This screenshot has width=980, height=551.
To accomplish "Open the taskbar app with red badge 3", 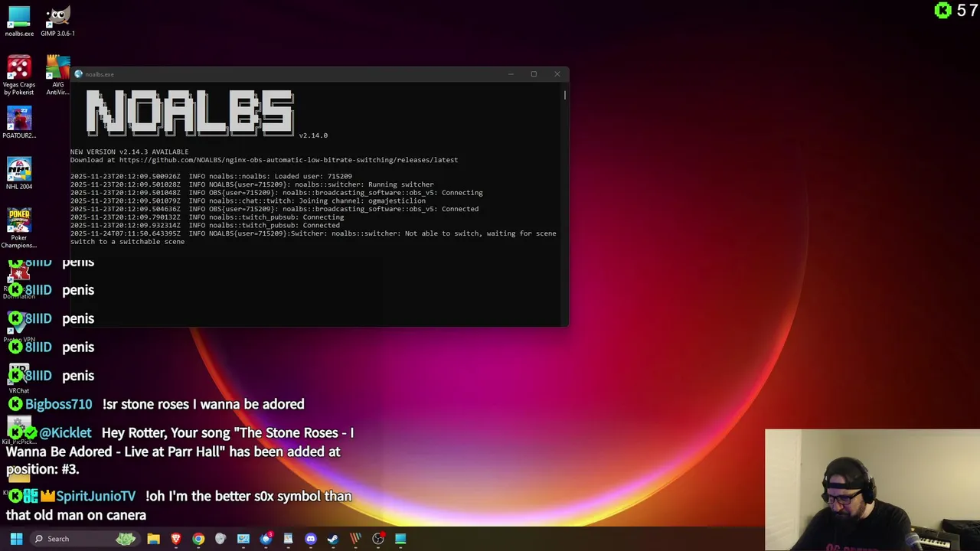I will 266,539.
